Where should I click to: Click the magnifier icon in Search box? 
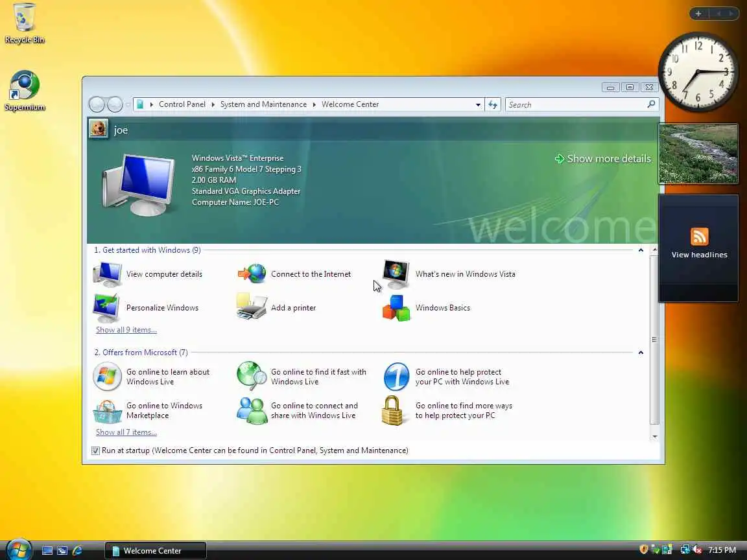(x=651, y=104)
